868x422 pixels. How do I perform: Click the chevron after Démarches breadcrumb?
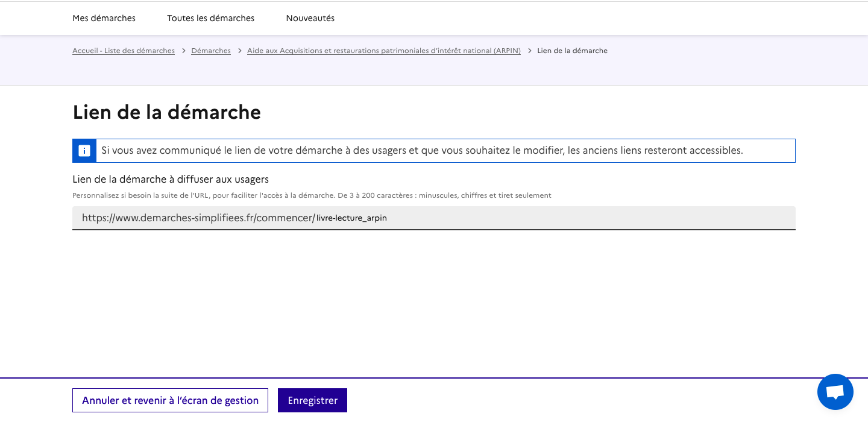pyautogui.click(x=239, y=51)
